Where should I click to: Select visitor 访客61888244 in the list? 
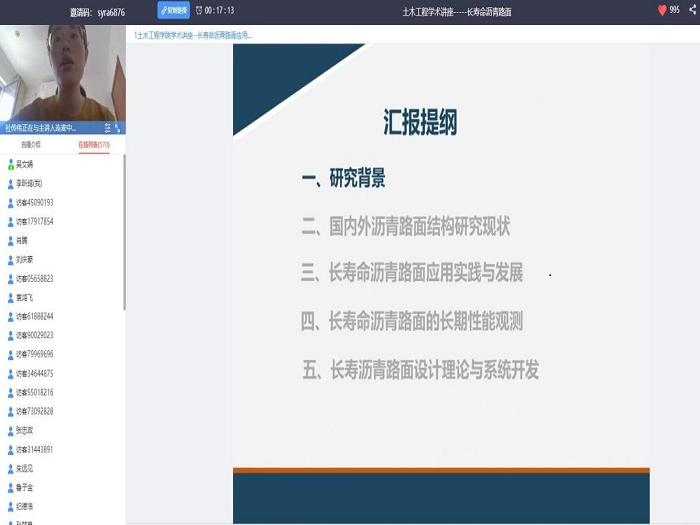click(x=34, y=316)
